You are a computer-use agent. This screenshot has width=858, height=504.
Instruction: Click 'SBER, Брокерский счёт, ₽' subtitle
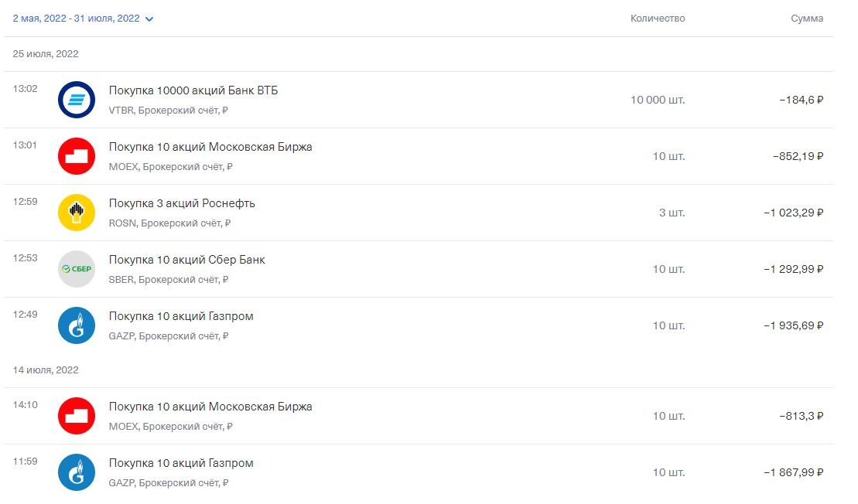(x=169, y=279)
